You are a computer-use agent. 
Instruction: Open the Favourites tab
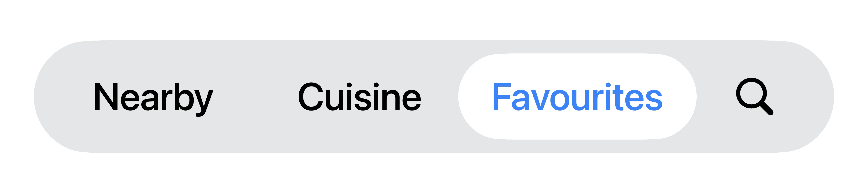click(577, 96)
